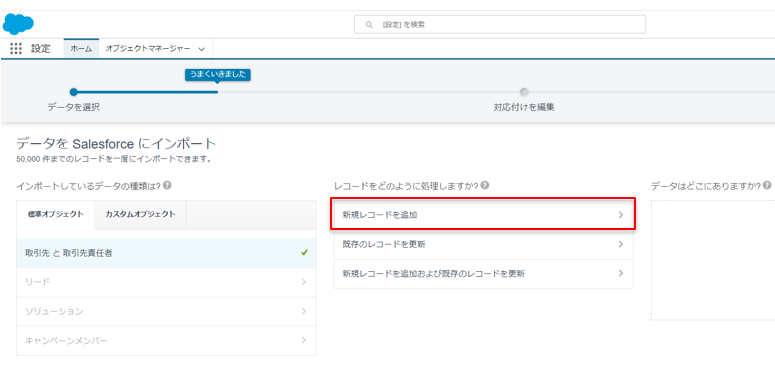Expand chevron on 既存のレコードを更新 row

[621, 245]
